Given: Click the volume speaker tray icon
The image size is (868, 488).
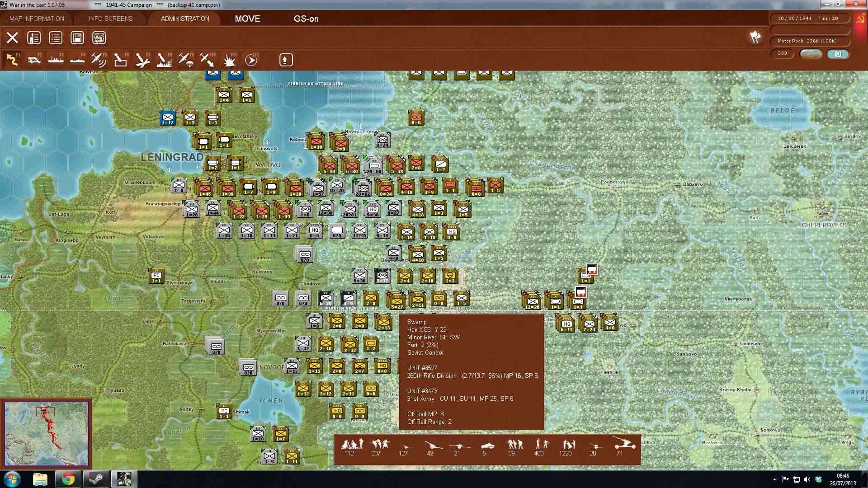Looking at the screenshot, I should [807, 479].
